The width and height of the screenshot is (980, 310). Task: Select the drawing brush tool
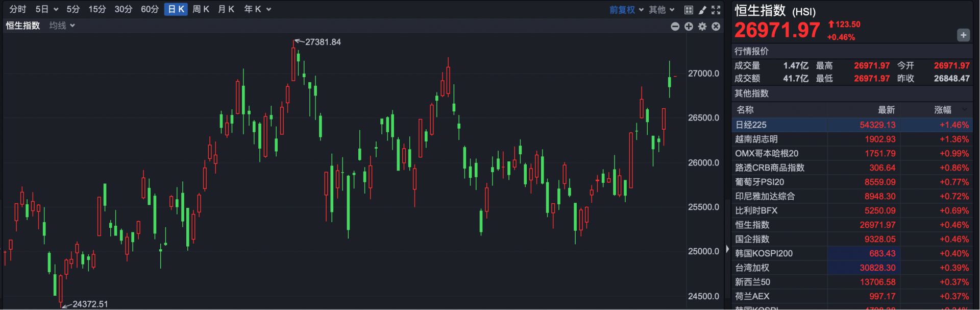coord(702,10)
